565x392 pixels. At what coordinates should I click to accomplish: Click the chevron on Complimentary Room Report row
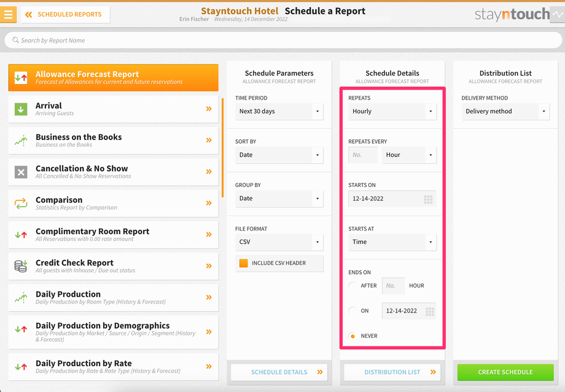coord(209,235)
